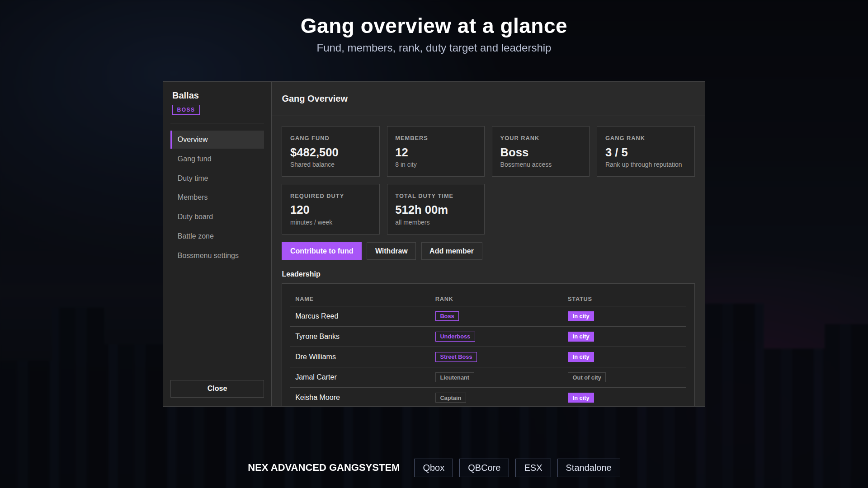Screen dimensions: 868x488
Task: Click the Gang overview at a glance headline
Action: tap(434, 26)
